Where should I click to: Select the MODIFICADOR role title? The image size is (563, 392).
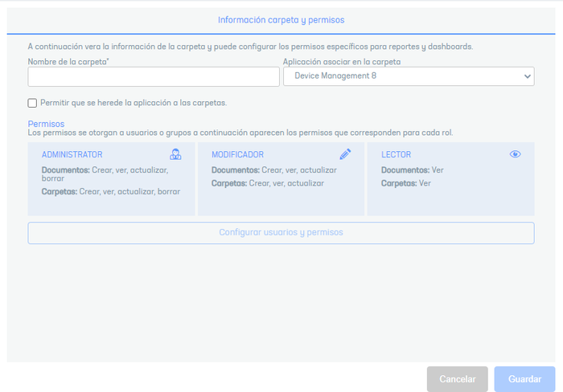(237, 154)
